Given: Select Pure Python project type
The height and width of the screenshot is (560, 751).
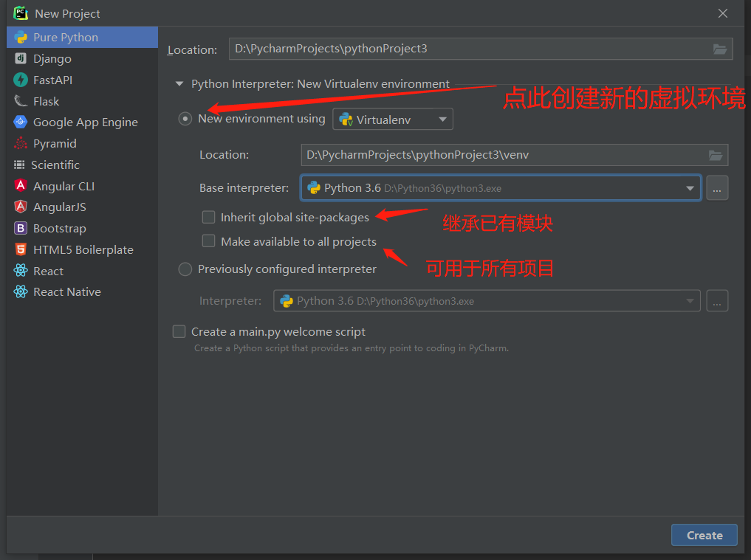Looking at the screenshot, I should coord(83,38).
